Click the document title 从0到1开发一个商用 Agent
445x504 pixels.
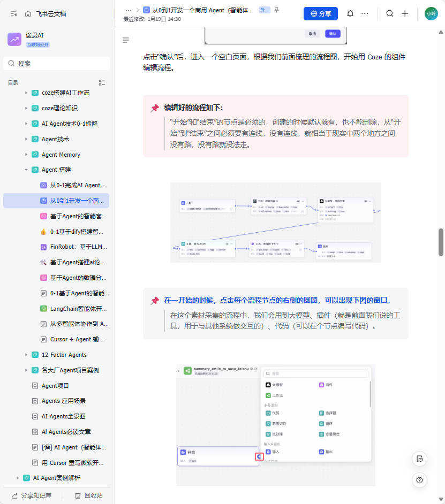click(203, 10)
